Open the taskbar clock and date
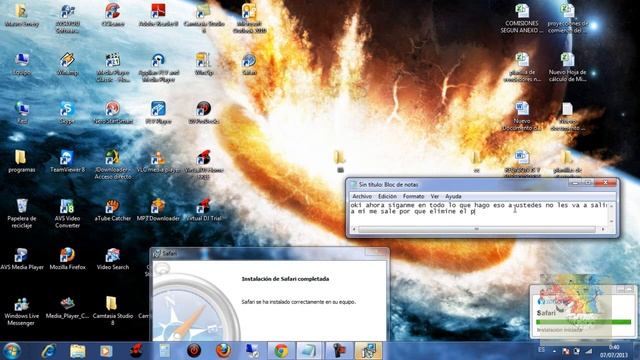The width and height of the screenshot is (640, 360). [x=614, y=351]
